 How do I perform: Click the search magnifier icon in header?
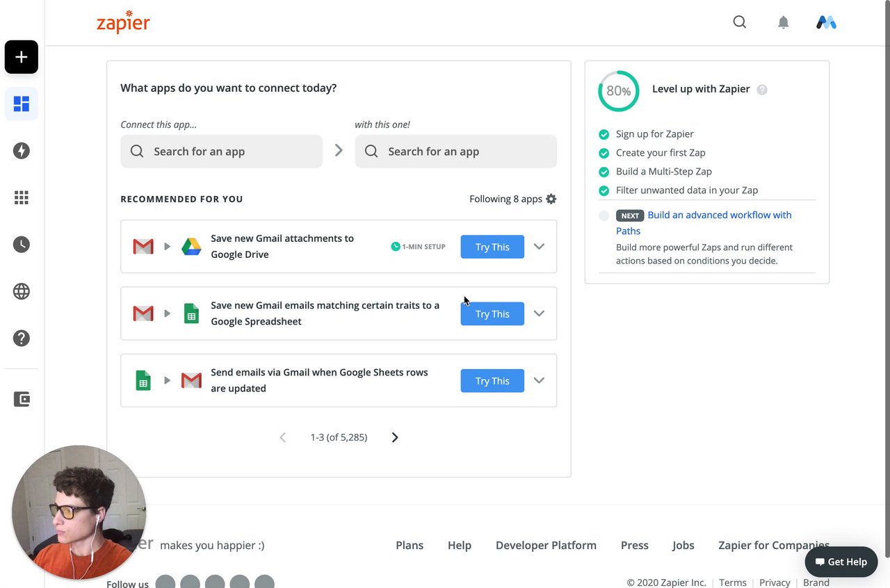click(x=740, y=22)
